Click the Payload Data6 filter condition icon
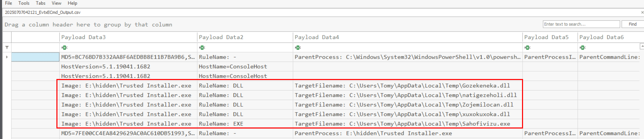This screenshot has height=139, width=644. [x=583, y=48]
